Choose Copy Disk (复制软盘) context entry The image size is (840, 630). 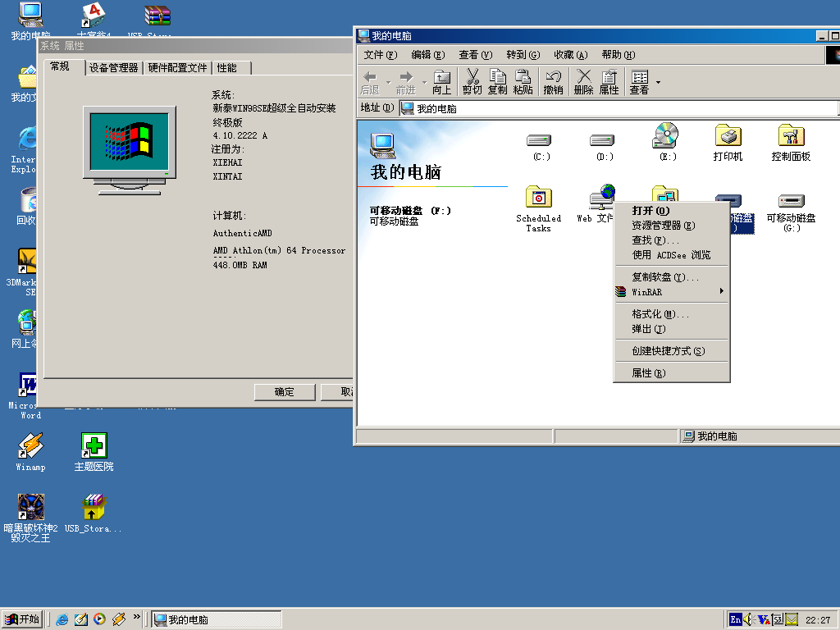671,277
